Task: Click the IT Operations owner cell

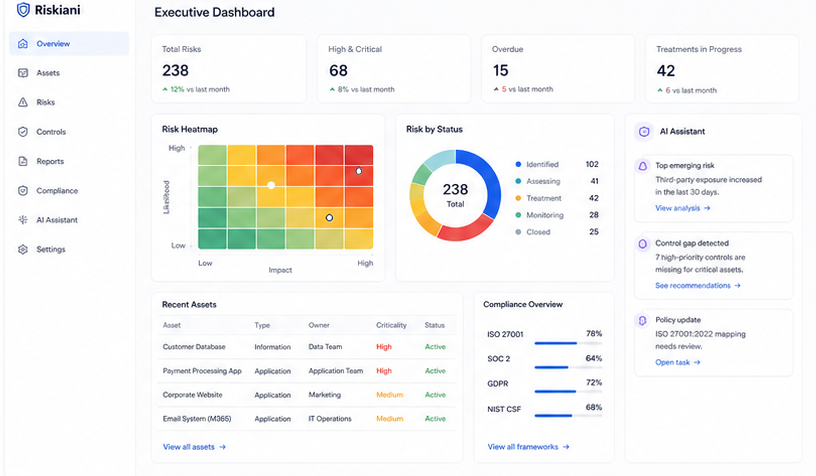Action: 330,419
